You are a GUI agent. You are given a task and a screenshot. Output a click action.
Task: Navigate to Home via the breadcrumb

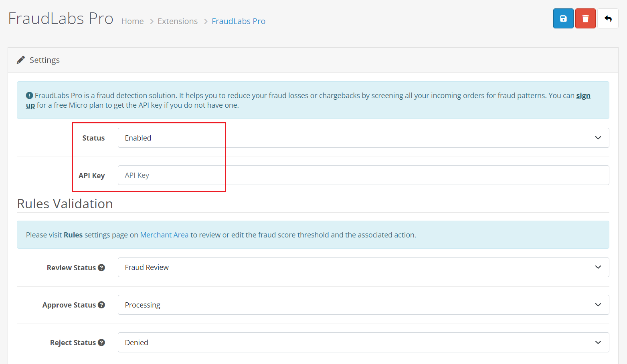coord(132,21)
